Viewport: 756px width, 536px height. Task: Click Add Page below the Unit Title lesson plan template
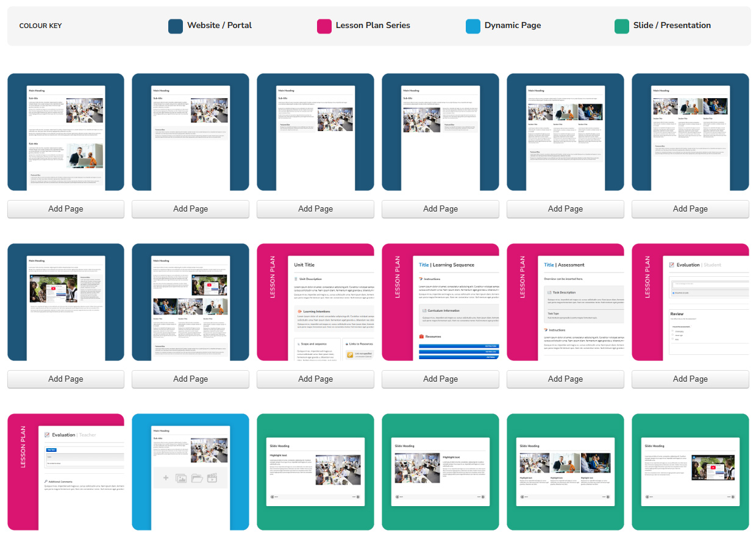click(315, 379)
